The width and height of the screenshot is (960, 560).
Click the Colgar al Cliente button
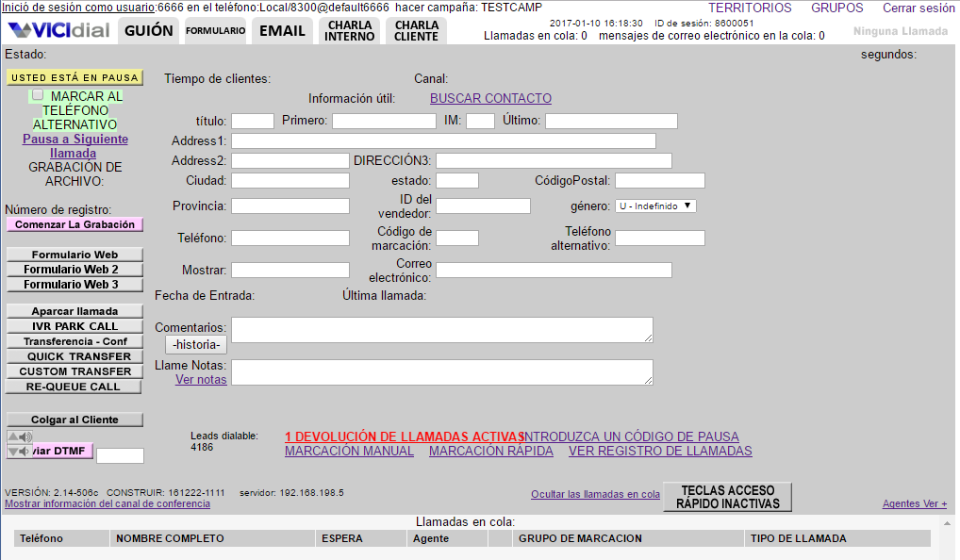(x=74, y=420)
